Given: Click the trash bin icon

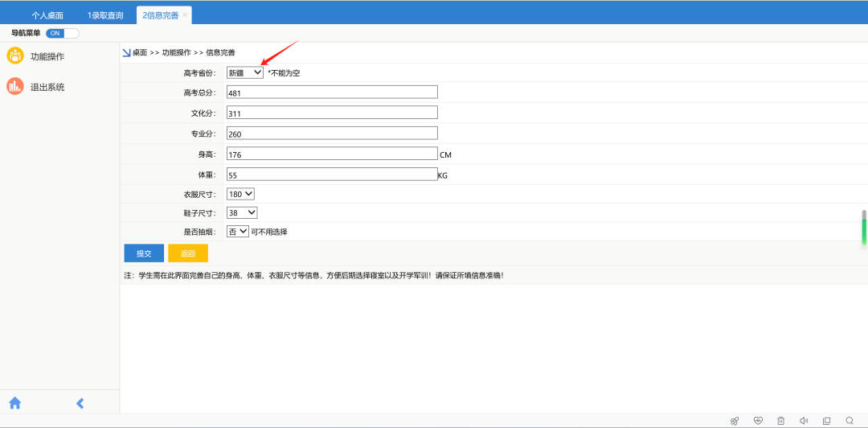Looking at the screenshot, I should click(x=780, y=420).
